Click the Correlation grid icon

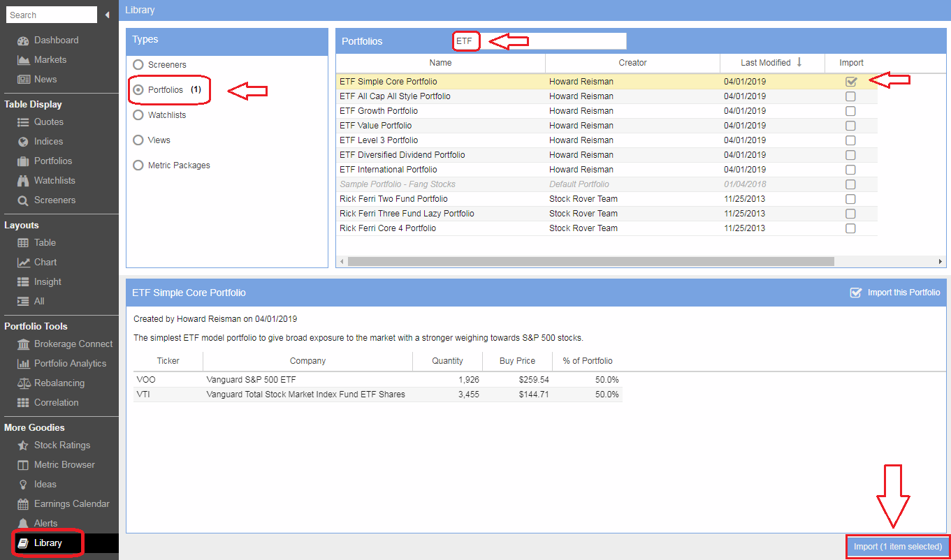click(x=23, y=403)
